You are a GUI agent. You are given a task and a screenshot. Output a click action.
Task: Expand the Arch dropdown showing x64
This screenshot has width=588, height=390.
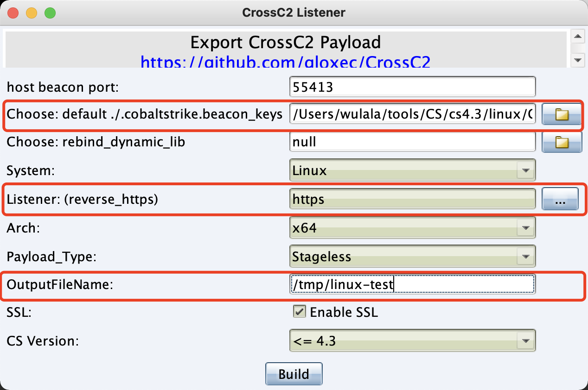413,228
